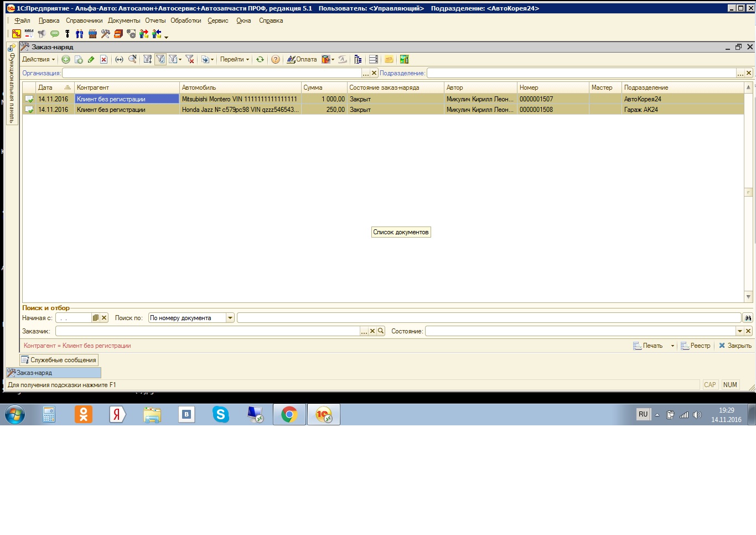The width and height of the screenshot is (756, 535).
Task: Select row with Mitsubishi Montero car
Action: click(x=383, y=99)
